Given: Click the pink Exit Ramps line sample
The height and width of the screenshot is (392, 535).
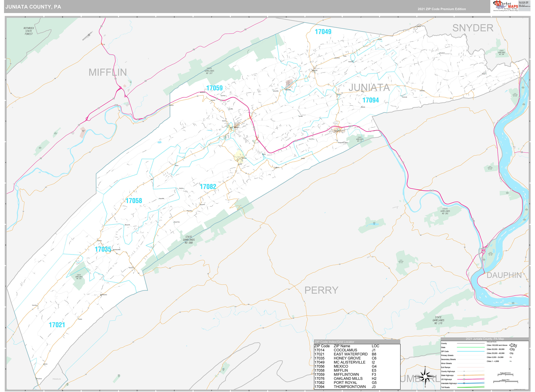Looking at the screenshot, I should click(471, 367).
